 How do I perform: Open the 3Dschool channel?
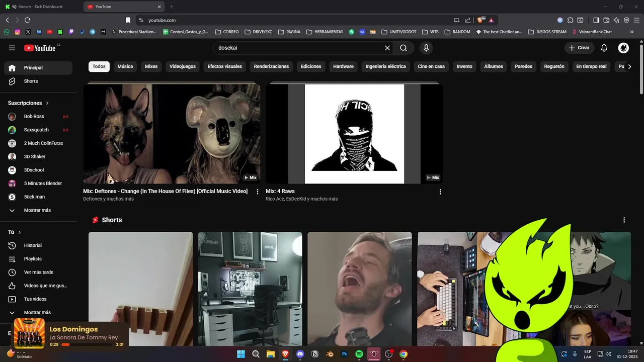(38, 170)
